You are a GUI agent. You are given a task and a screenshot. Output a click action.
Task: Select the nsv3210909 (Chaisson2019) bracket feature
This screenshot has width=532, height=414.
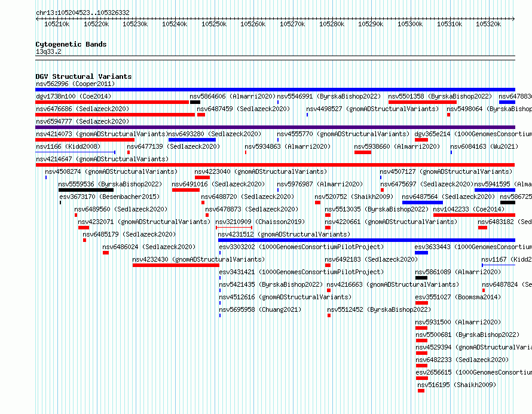234,228
